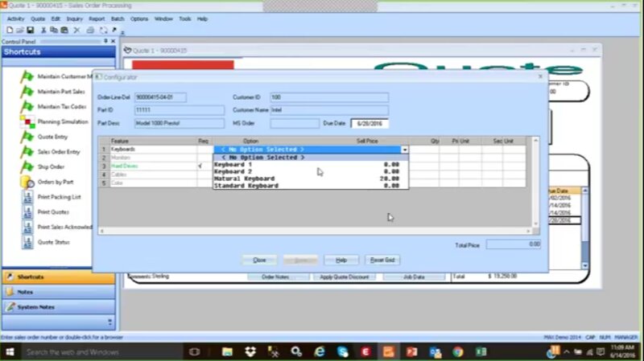Toggle Req checkmark for Hard Drives row
This screenshot has height=361, width=644.
(200, 166)
